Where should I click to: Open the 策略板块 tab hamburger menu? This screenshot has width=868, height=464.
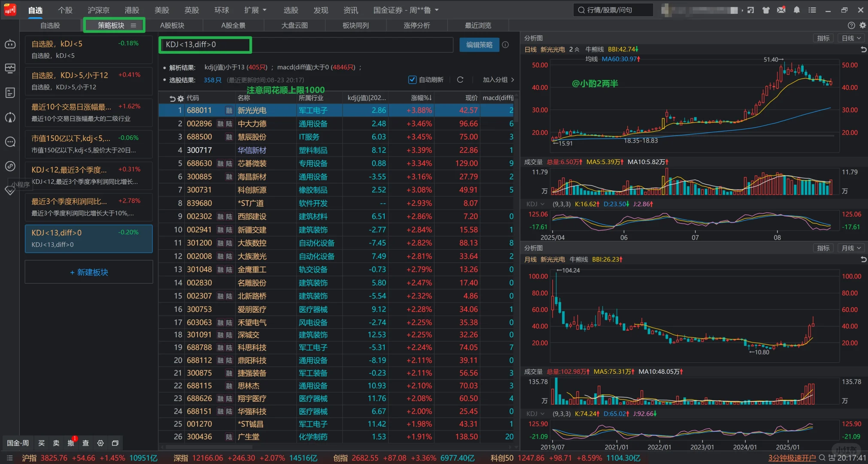[134, 25]
